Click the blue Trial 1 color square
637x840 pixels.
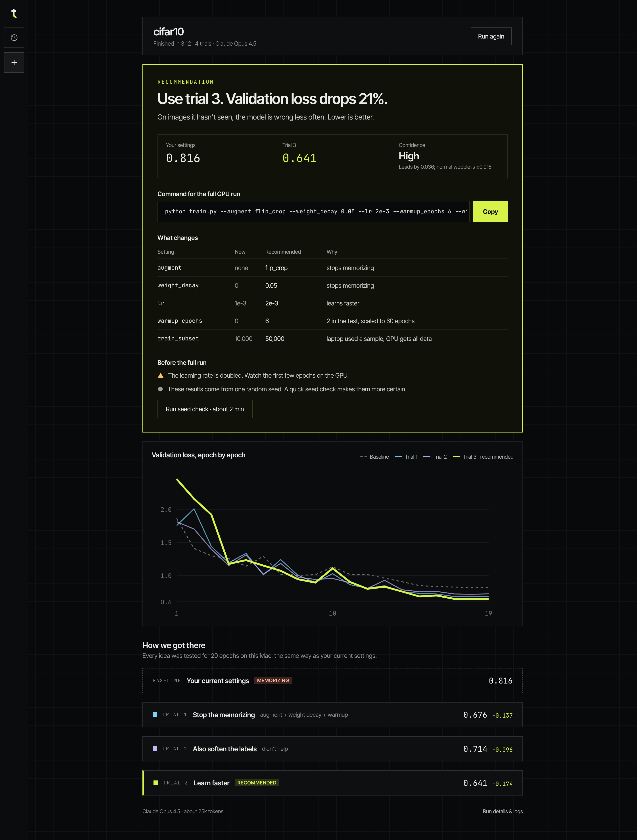[155, 715]
